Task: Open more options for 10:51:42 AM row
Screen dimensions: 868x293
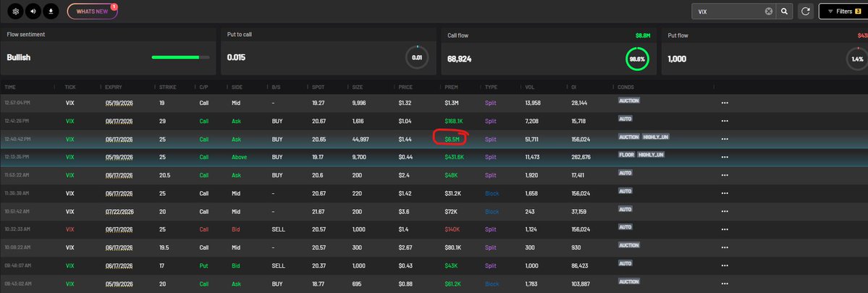Action: click(x=725, y=212)
